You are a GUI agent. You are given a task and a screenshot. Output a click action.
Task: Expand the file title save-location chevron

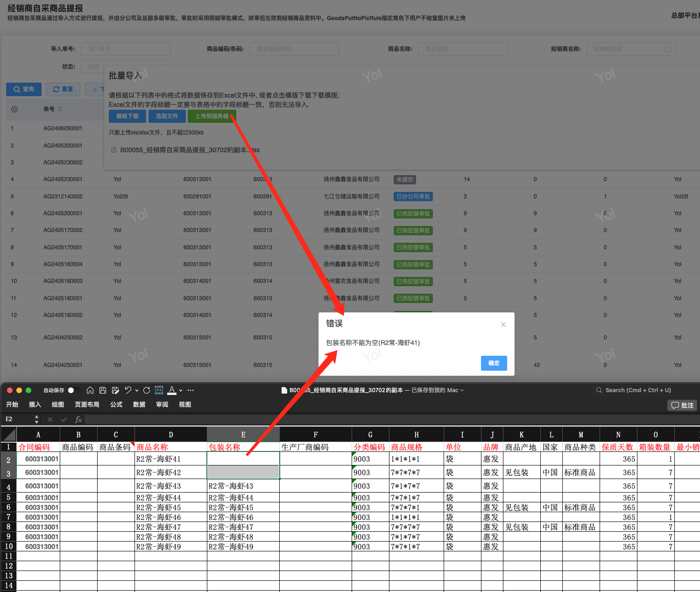click(462, 390)
